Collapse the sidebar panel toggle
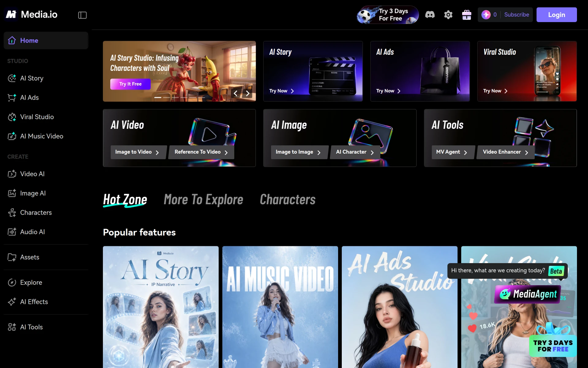This screenshot has width=588, height=368. coord(82,15)
